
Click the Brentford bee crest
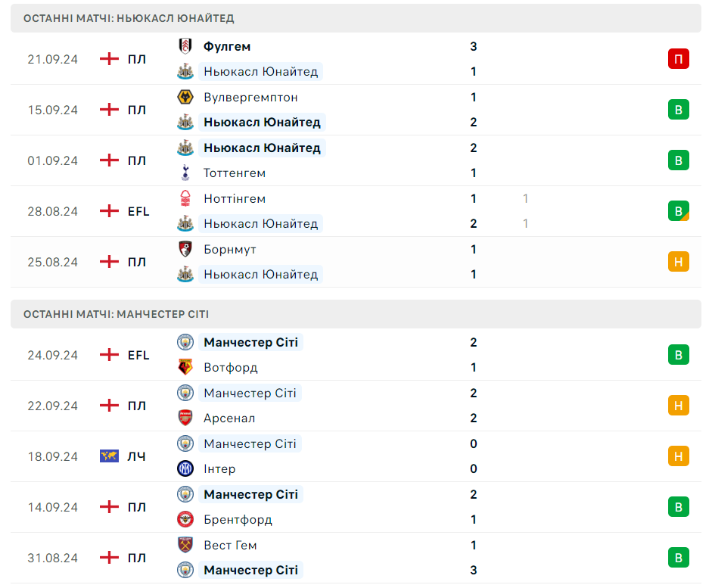point(185,519)
